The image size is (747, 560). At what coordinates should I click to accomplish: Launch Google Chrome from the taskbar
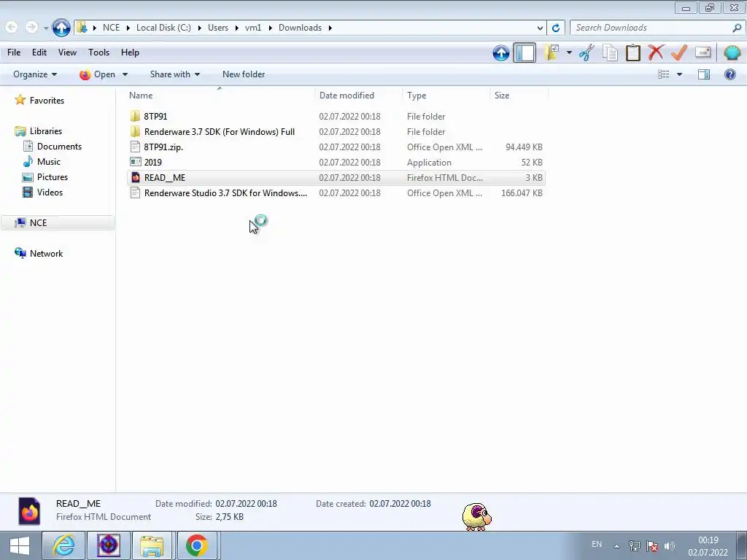tap(197, 545)
